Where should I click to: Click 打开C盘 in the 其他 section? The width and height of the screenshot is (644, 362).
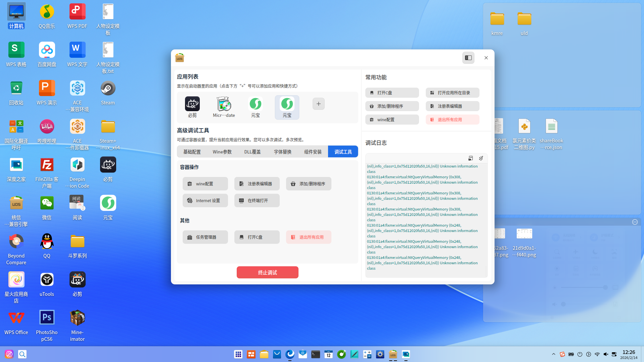tap(257, 237)
